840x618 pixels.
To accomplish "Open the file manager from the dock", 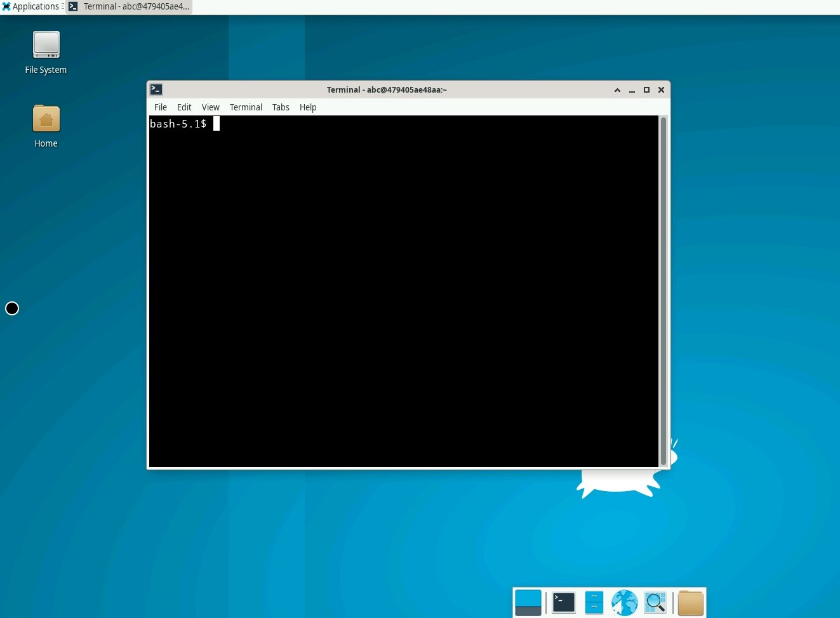I will point(594,602).
